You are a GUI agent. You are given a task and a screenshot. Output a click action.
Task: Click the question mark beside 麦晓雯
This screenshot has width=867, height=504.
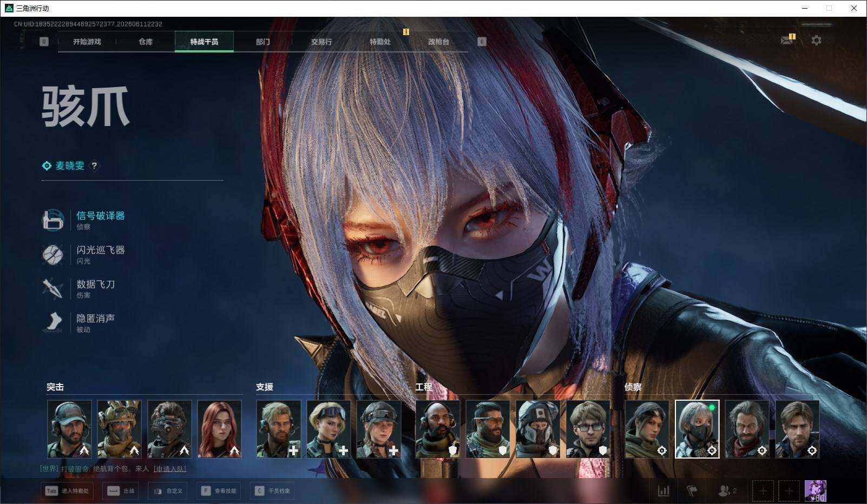tap(94, 166)
